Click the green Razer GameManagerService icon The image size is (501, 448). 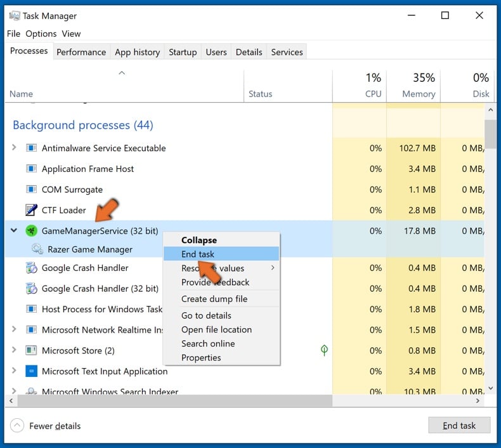[x=31, y=230]
